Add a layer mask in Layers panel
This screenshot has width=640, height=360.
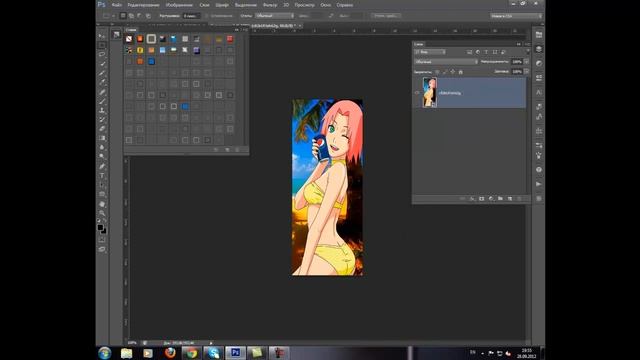pos(482,199)
